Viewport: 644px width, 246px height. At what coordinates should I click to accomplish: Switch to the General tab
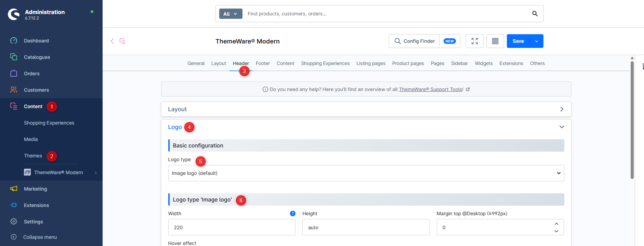196,63
